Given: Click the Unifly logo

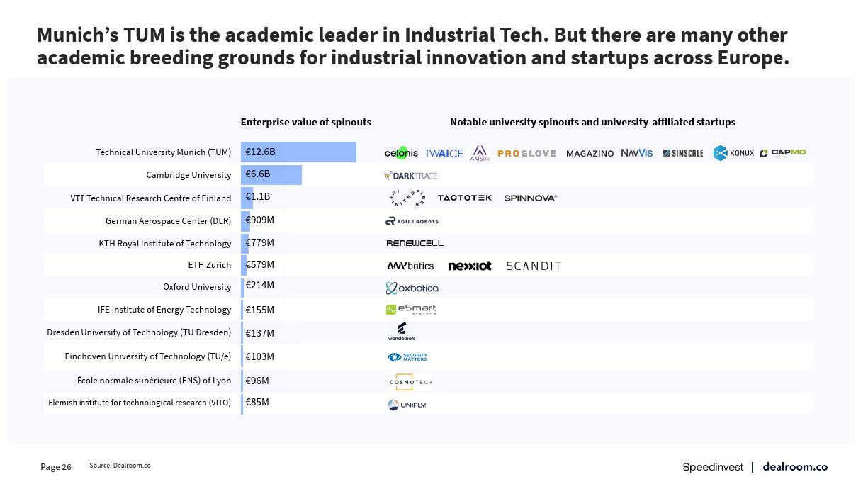Looking at the screenshot, I should click(407, 405).
